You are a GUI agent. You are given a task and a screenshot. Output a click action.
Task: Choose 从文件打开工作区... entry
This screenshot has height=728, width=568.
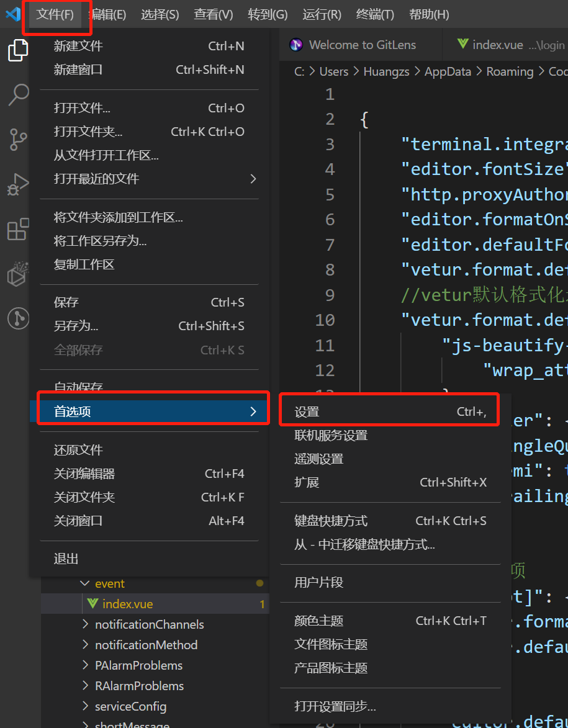tap(149, 156)
